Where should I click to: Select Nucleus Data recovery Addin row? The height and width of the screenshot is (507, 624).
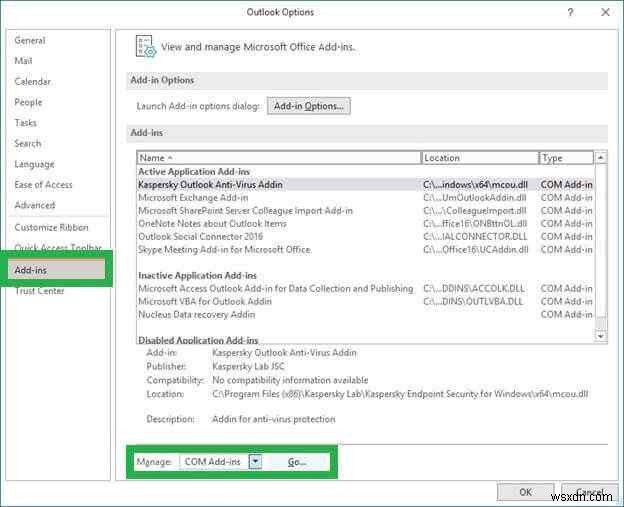[365, 314]
